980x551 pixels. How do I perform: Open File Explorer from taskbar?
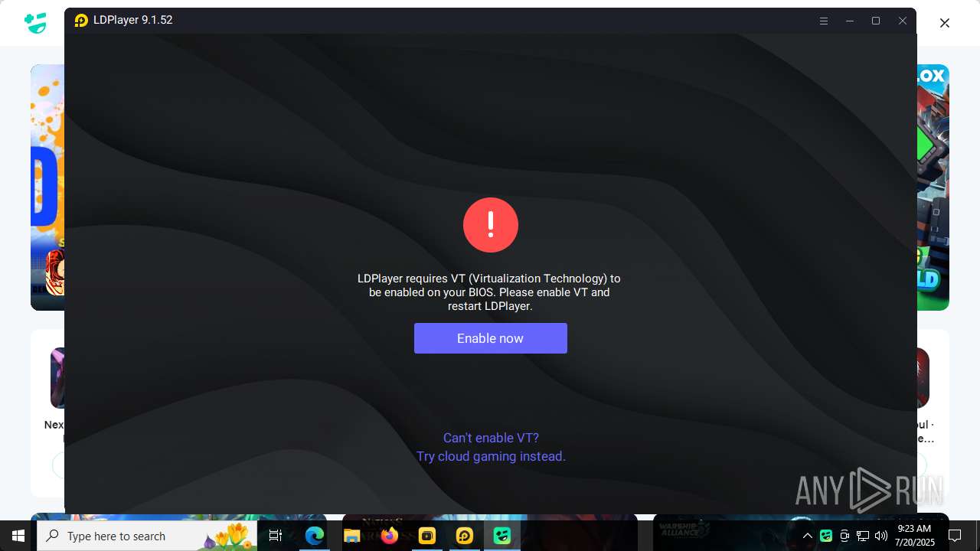(x=352, y=536)
